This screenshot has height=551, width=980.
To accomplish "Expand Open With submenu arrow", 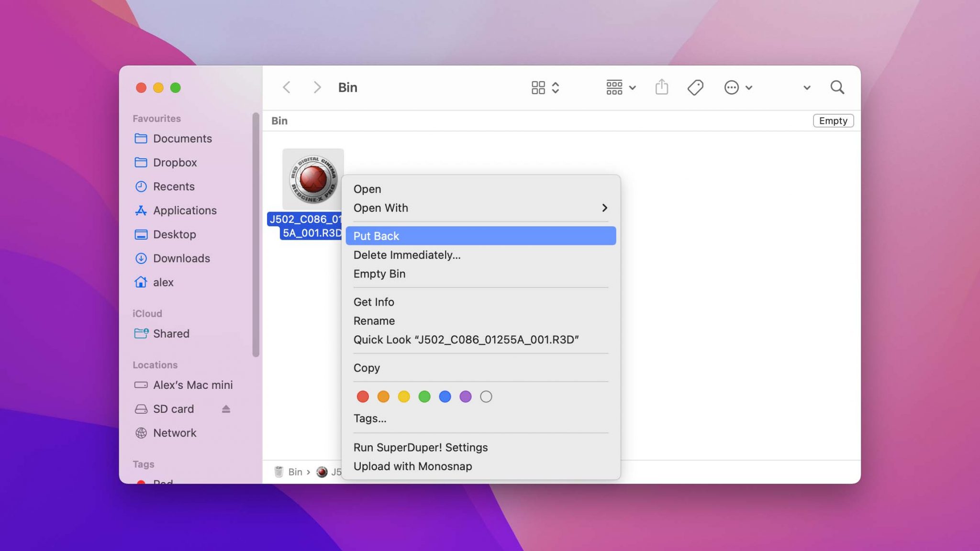I will tap(604, 208).
